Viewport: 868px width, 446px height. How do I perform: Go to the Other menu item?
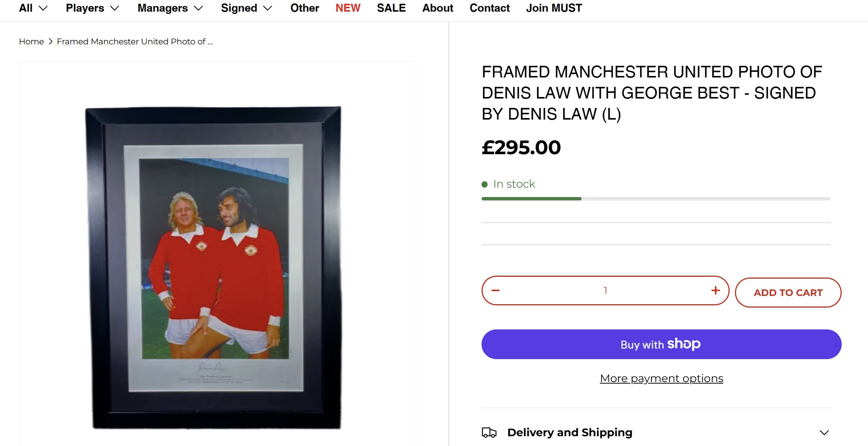coord(304,8)
